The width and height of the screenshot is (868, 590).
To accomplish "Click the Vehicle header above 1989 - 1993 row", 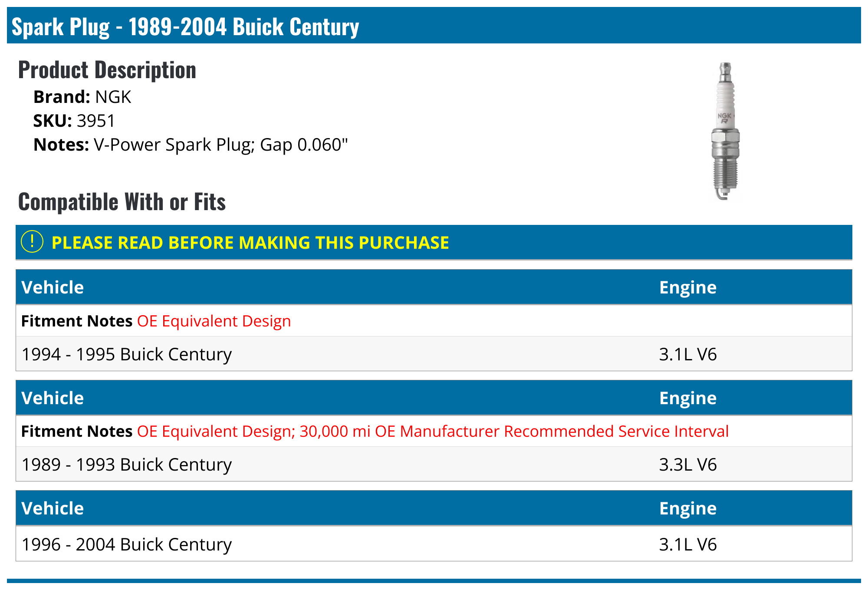I will pyautogui.click(x=53, y=398).
